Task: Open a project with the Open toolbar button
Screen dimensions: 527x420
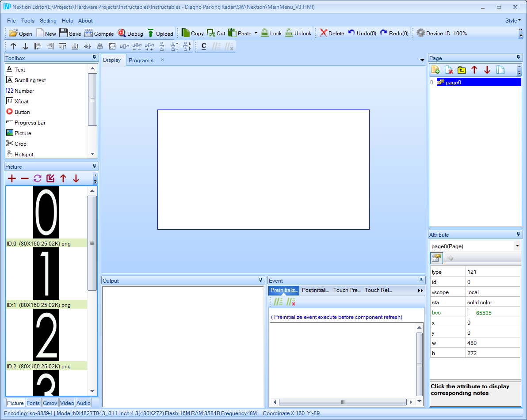Action: [20, 33]
